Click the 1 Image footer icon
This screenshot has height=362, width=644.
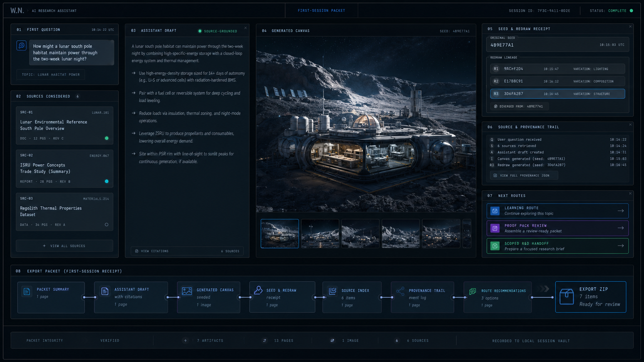click(x=332, y=340)
